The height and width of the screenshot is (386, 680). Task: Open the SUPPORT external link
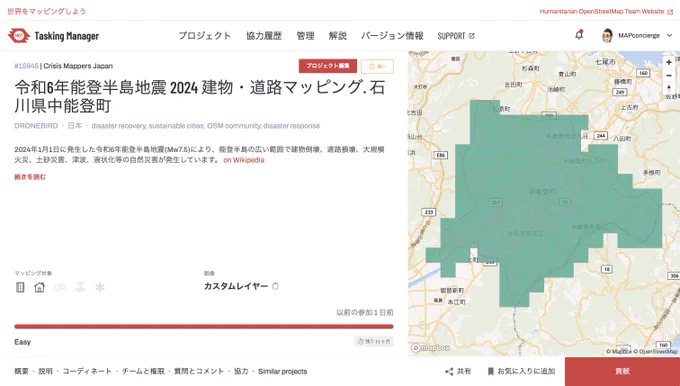point(456,36)
